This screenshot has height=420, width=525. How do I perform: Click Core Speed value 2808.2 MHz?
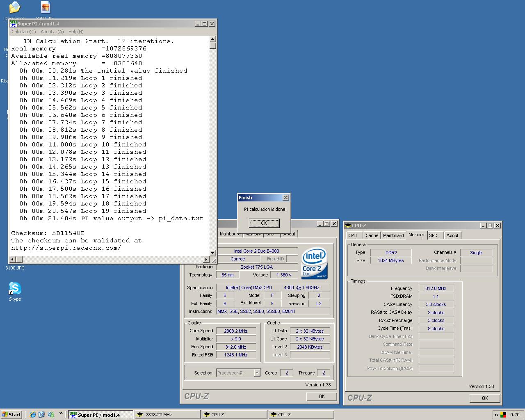pyautogui.click(x=236, y=331)
